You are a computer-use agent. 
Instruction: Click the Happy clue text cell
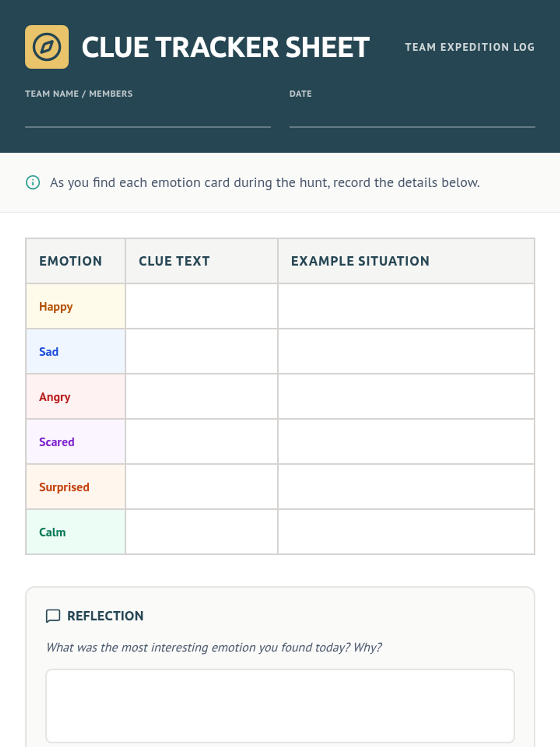pyautogui.click(x=202, y=306)
